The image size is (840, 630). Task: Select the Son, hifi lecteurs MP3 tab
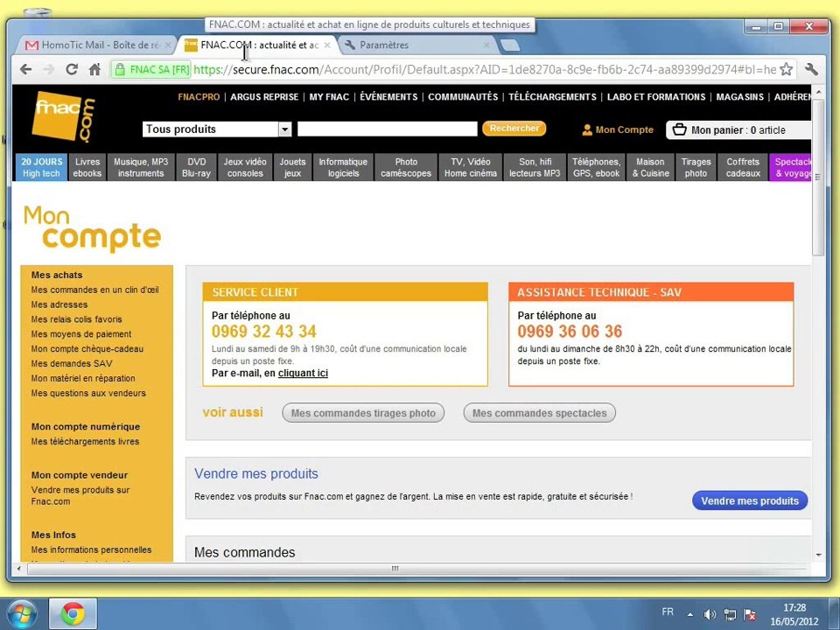click(x=535, y=167)
